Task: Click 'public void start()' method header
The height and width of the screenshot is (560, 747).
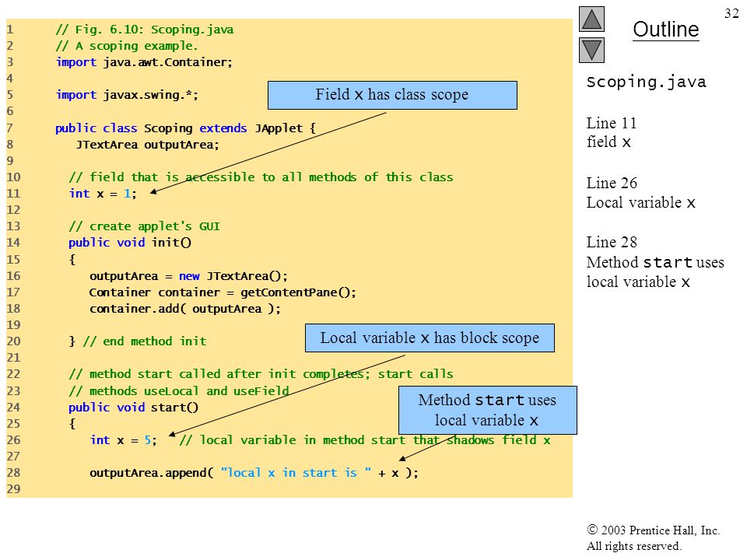Action: point(133,408)
